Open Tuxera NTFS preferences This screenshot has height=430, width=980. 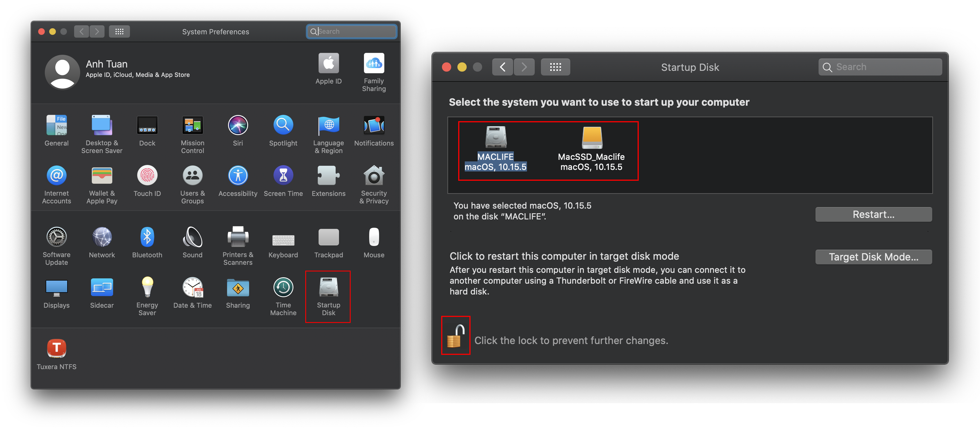(x=56, y=354)
